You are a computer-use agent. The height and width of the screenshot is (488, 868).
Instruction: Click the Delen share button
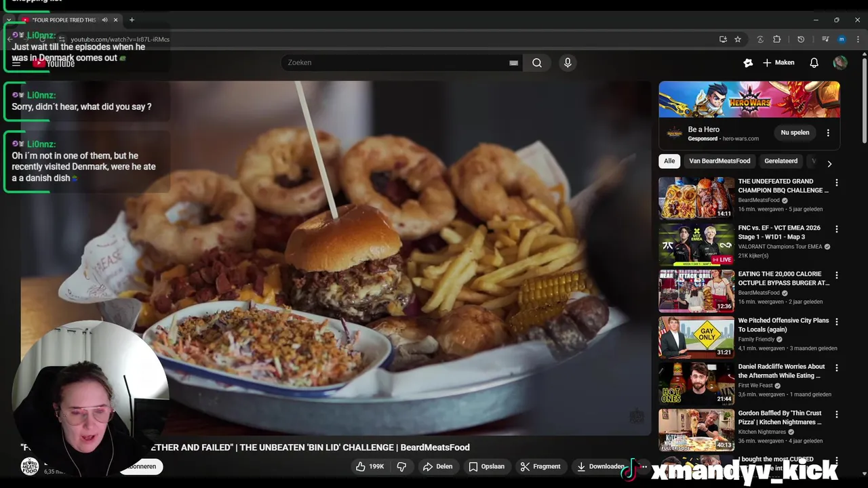(437, 466)
